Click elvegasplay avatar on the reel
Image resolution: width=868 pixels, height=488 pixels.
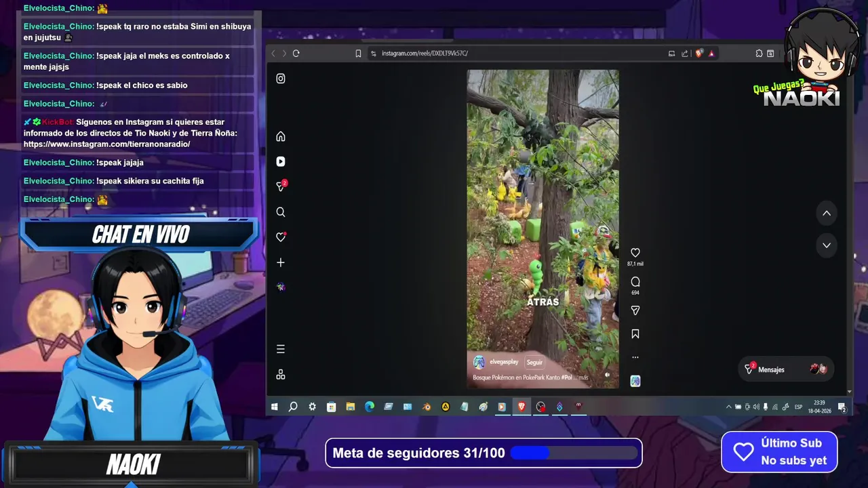pos(479,363)
